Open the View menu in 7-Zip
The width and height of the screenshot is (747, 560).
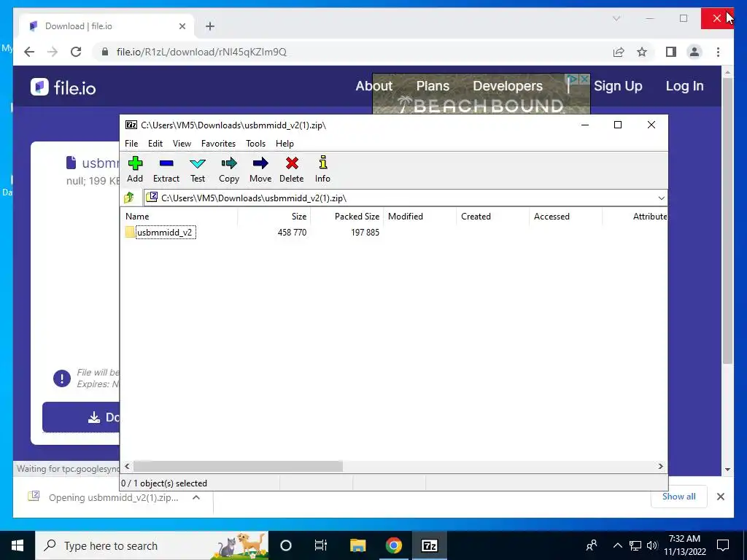tap(182, 144)
